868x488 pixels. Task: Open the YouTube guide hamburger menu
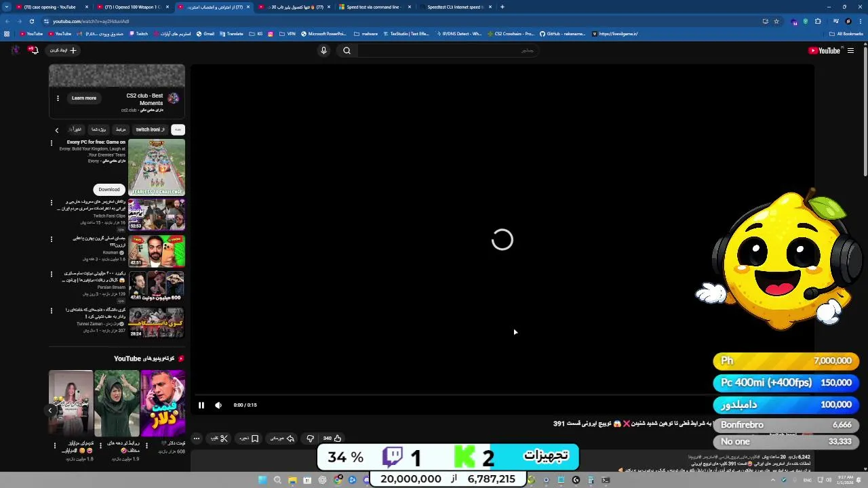pyautogui.click(x=850, y=50)
